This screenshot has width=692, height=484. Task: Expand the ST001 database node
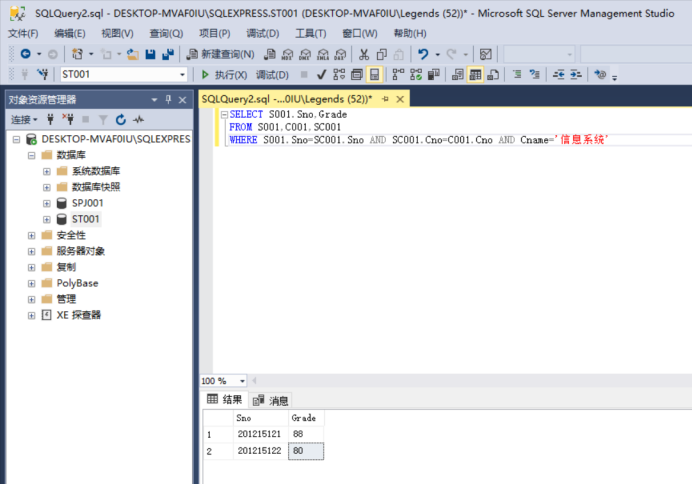(47, 219)
